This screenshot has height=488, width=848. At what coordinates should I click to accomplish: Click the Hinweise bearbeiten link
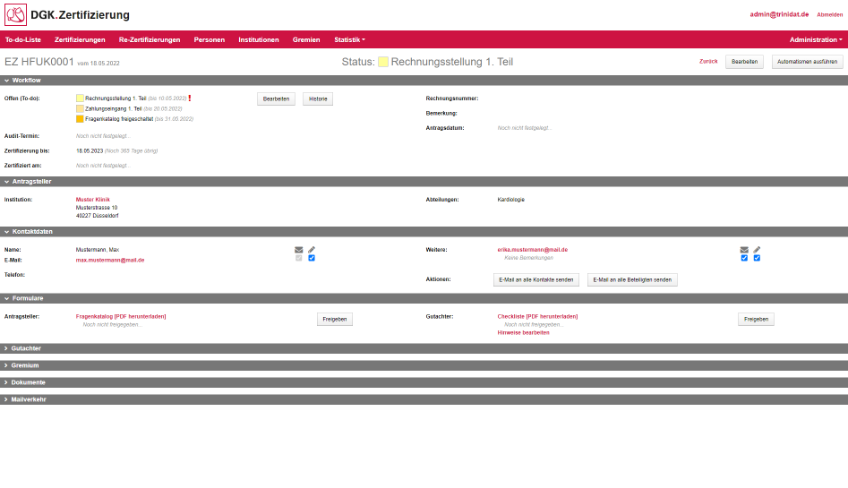click(524, 333)
